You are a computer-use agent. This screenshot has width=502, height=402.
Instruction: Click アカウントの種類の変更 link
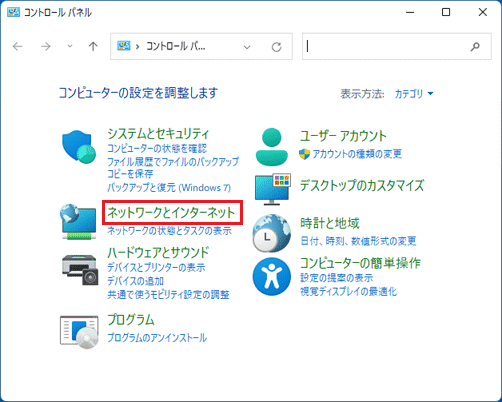[357, 154]
